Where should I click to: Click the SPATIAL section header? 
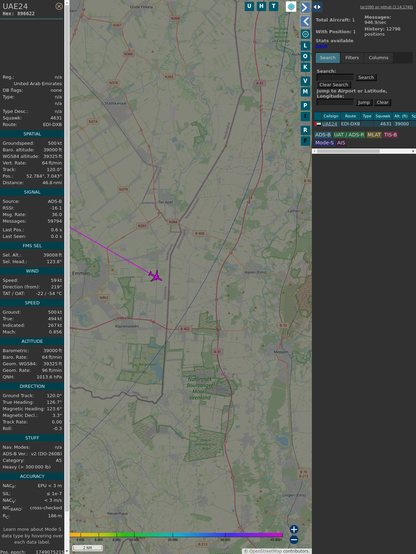tap(32, 134)
